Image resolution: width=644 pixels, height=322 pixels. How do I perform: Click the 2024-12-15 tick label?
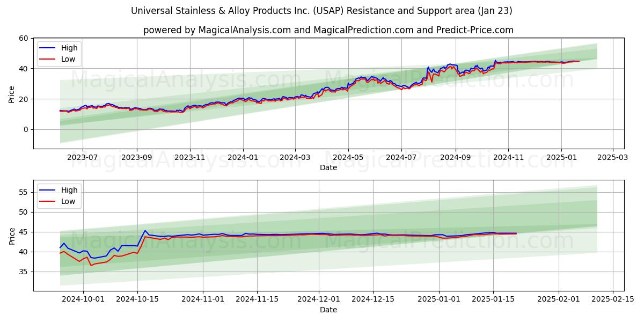pos(373,300)
